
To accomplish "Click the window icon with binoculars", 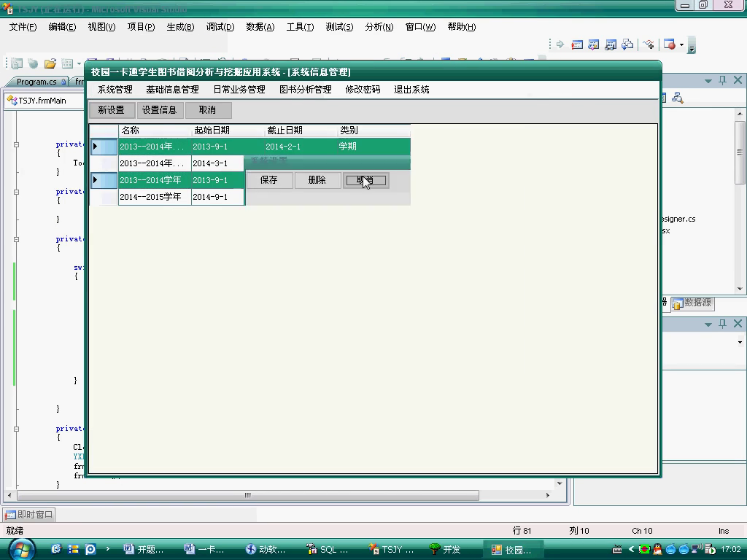I will [611, 44].
